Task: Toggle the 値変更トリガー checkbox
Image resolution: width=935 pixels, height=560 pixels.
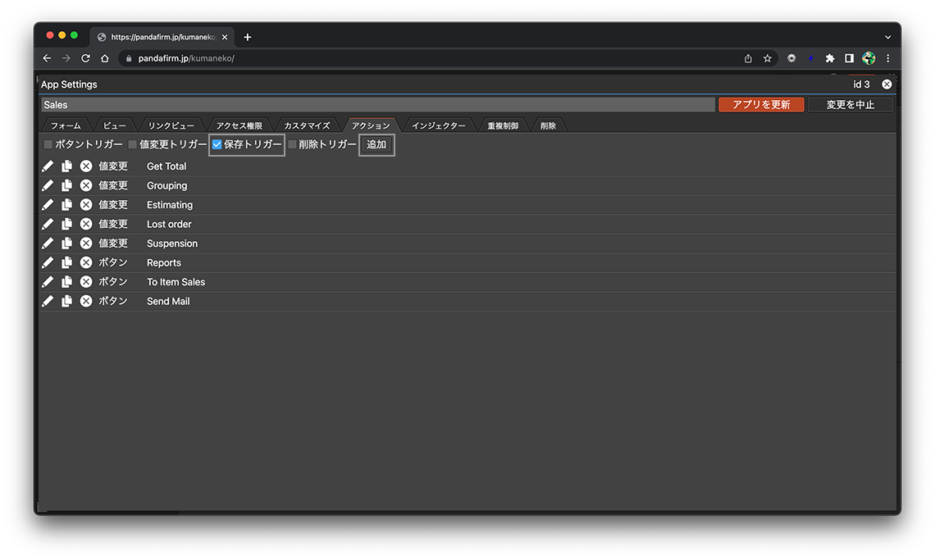Action: pos(133,144)
